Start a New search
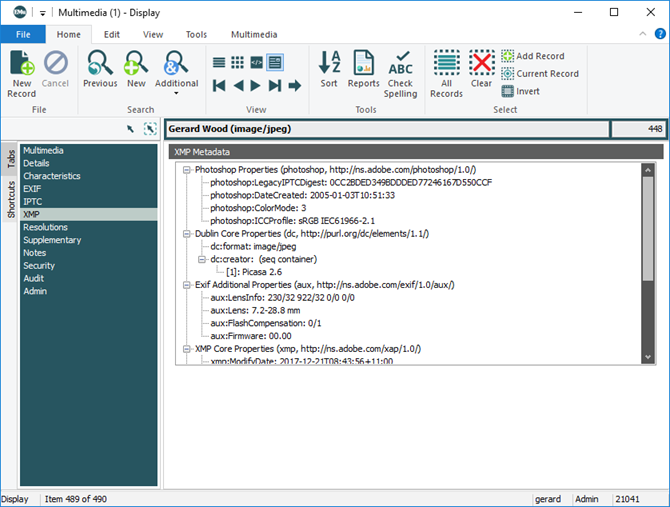The width and height of the screenshot is (670, 507). (x=135, y=66)
